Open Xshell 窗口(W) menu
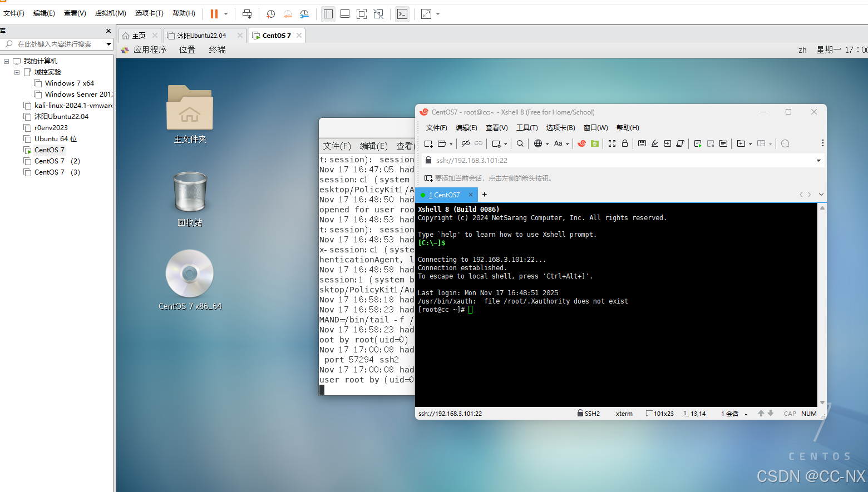Viewport: 868px width, 492px height. (x=595, y=128)
